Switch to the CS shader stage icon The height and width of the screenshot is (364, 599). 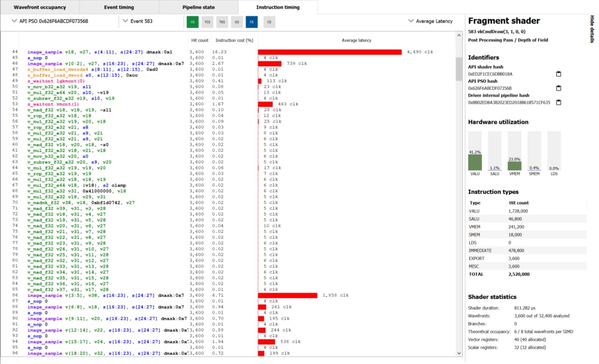[268, 22]
